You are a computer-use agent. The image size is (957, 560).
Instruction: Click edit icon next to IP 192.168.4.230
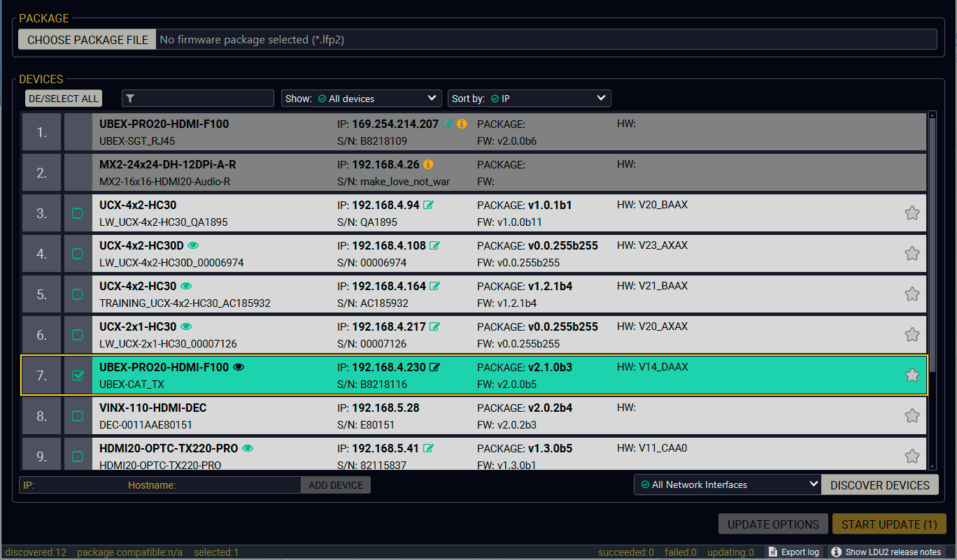point(434,367)
